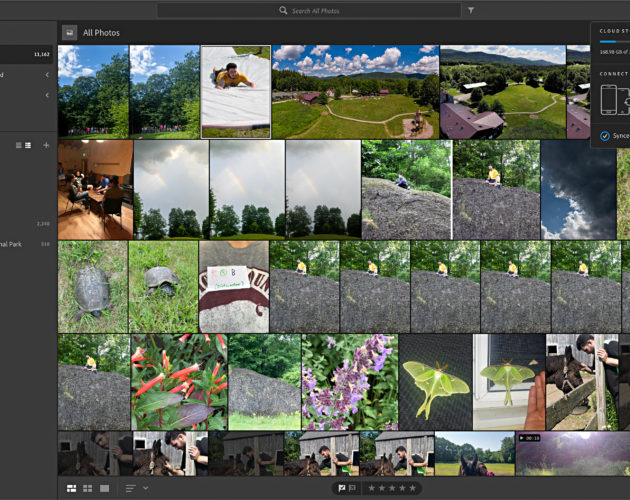Select the sidebar album count 2,398
This screenshot has width=630, height=500.
click(x=43, y=224)
